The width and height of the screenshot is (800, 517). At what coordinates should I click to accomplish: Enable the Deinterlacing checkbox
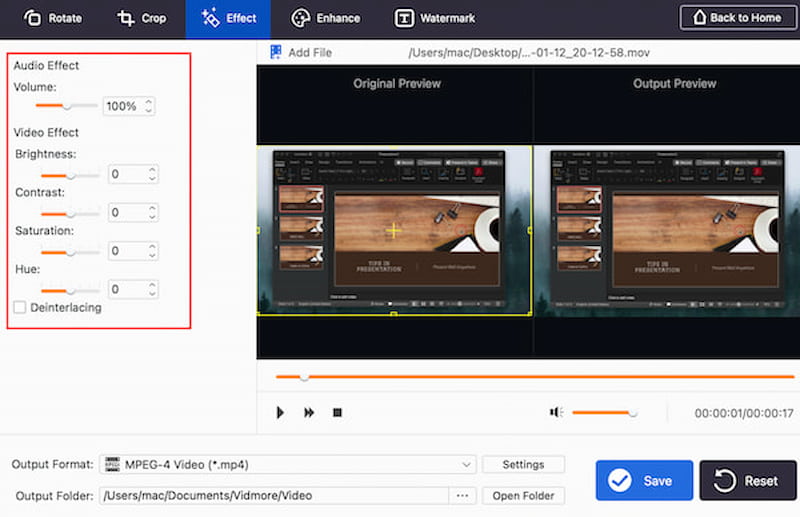[20, 307]
